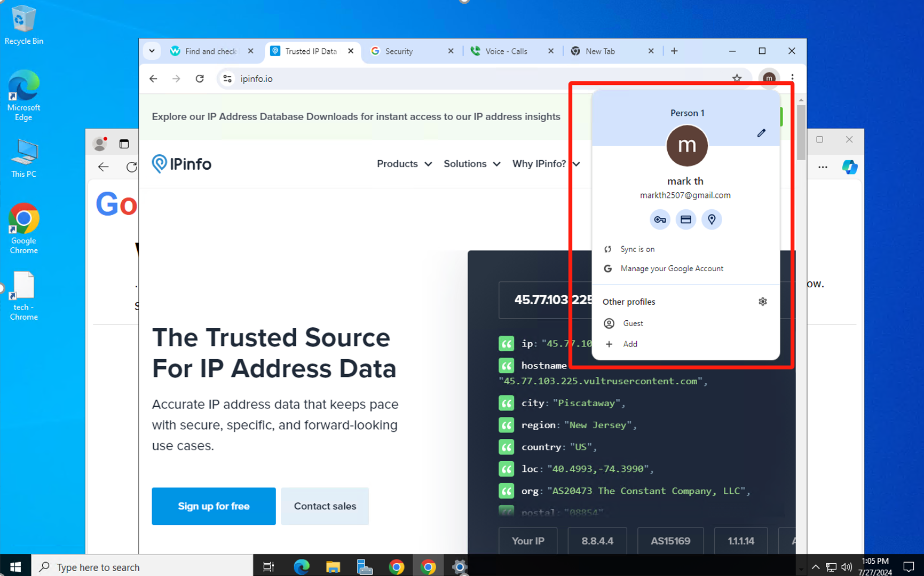The width and height of the screenshot is (924, 576).
Task: Switch to the Find and check tab
Action: [x=212, y=51]
